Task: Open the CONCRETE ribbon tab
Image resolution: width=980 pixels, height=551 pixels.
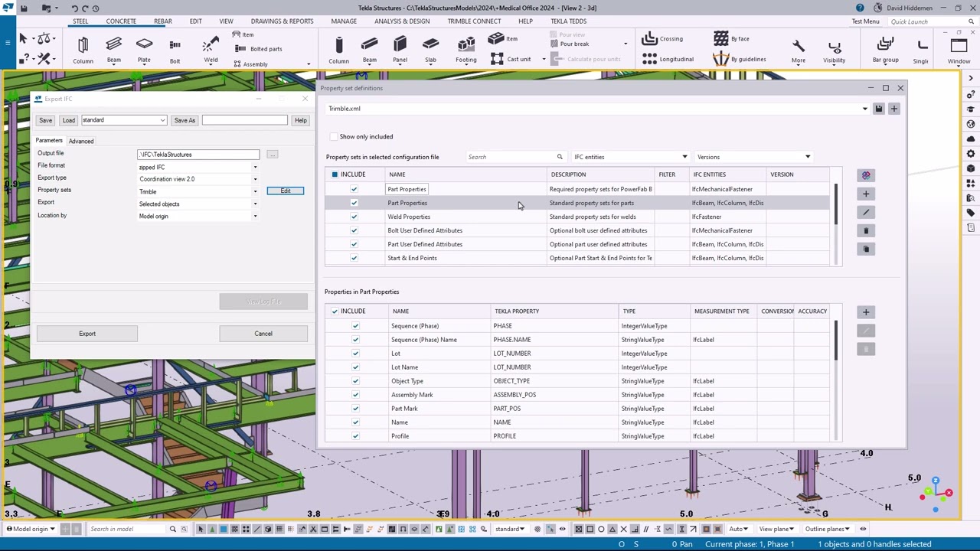Action: coord(121,21)
